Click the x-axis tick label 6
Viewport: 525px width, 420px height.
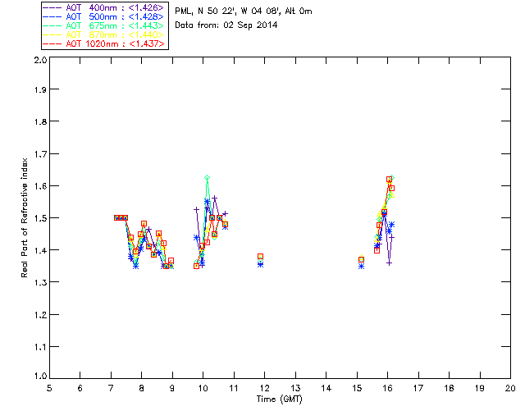(x=80, y=388)
